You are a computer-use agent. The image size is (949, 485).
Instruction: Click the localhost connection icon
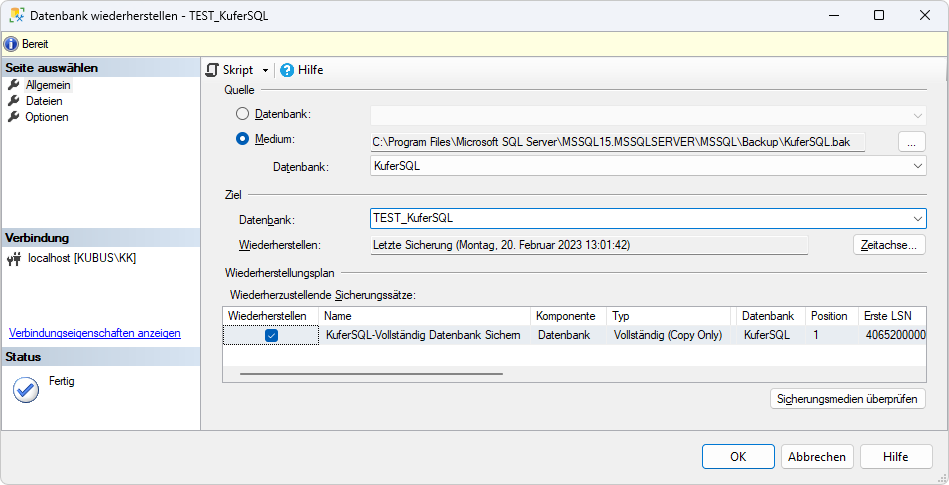click(14, 259)
